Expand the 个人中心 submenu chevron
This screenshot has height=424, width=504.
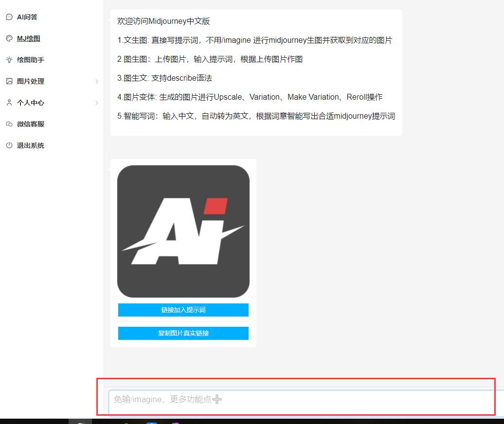[96, 103]
